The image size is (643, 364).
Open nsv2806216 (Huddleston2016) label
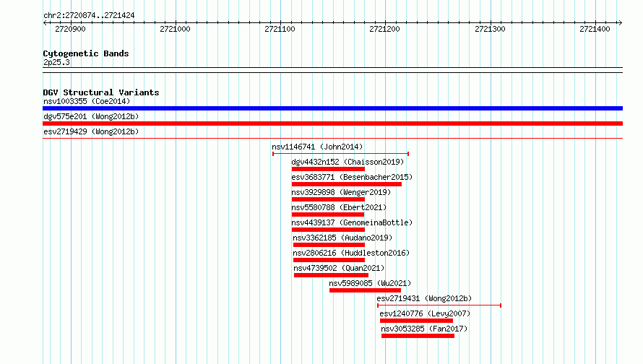click(351, 253)
